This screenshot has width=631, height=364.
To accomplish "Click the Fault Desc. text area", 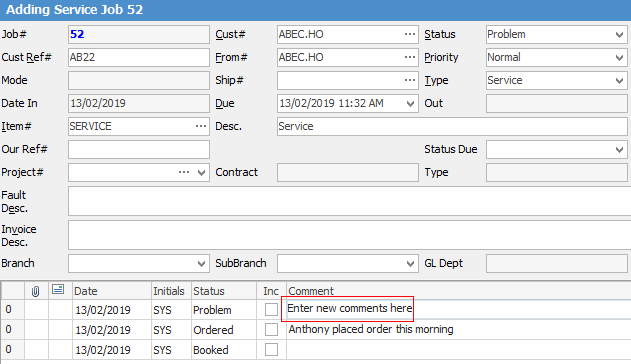I will point(349,201).
